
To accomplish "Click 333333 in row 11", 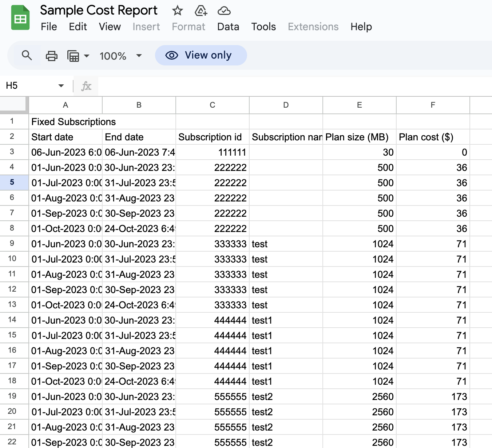I will pyautogui.click(x=213, y=275).
